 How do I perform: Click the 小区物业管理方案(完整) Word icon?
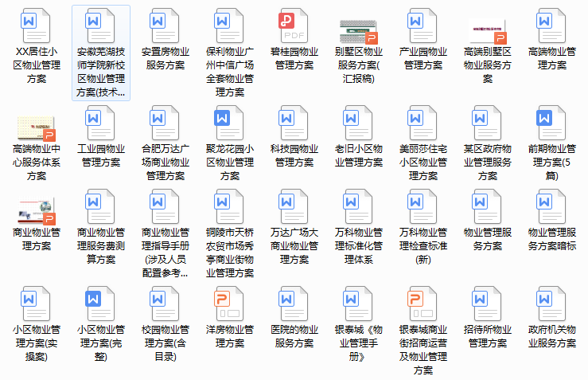click(x=100, y=304)
